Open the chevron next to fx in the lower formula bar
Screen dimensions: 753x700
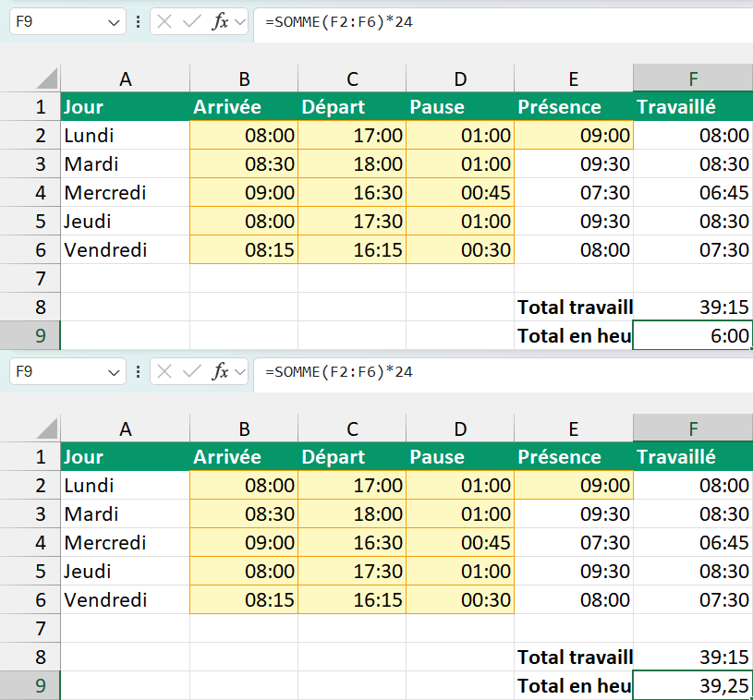click(239, 372)
